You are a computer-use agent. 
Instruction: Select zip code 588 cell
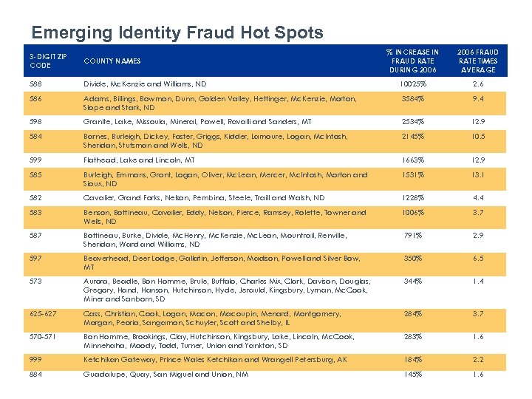click(x=36, y=84)
